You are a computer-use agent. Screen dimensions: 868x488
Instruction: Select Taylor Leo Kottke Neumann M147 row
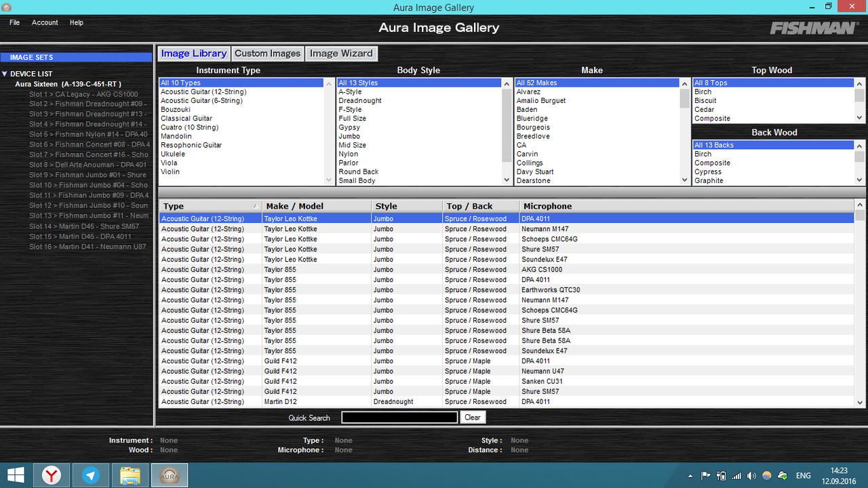(x=507, y=228)
